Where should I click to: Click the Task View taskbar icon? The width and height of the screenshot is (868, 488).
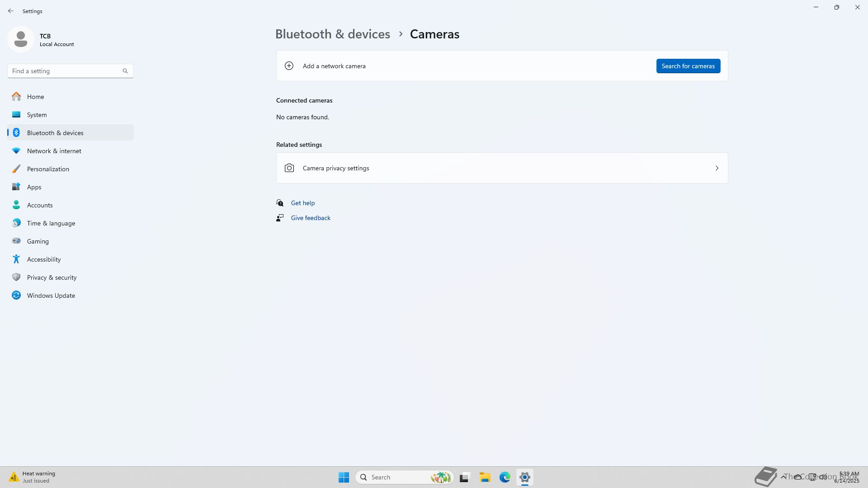pos(464,477)
